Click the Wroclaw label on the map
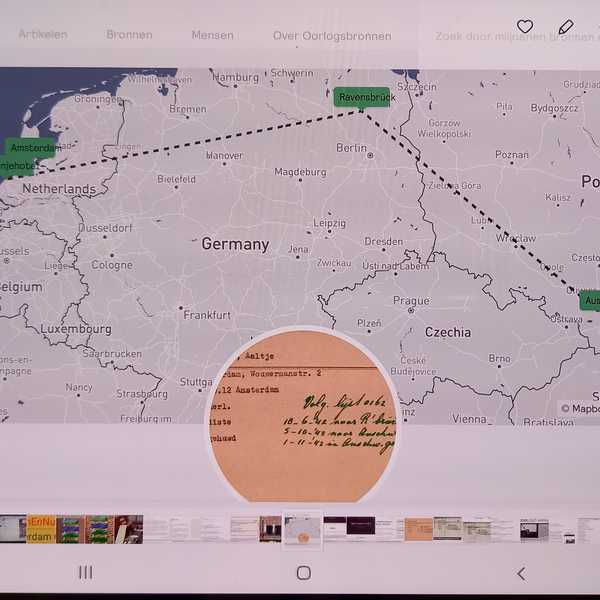 [x=515, y=238]
